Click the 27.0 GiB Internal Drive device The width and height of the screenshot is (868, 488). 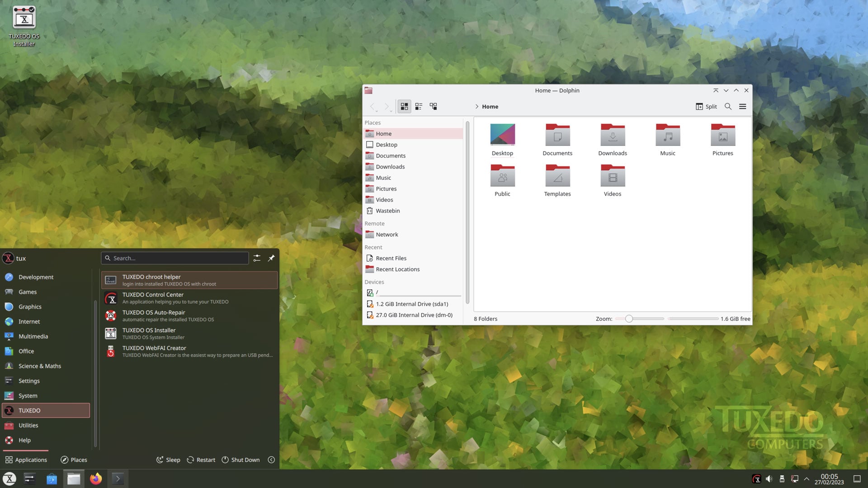click(414, 314)
